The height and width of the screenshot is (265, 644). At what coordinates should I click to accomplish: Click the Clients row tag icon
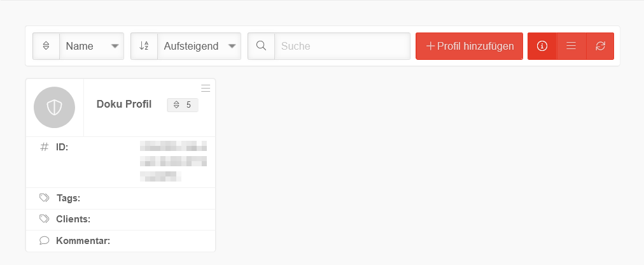click(44, 219)
